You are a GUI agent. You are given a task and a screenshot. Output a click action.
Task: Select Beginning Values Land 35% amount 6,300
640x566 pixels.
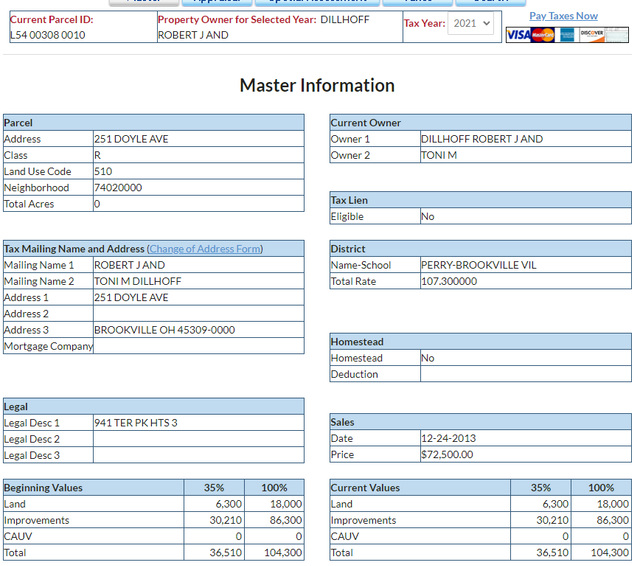tap(229, 504)
